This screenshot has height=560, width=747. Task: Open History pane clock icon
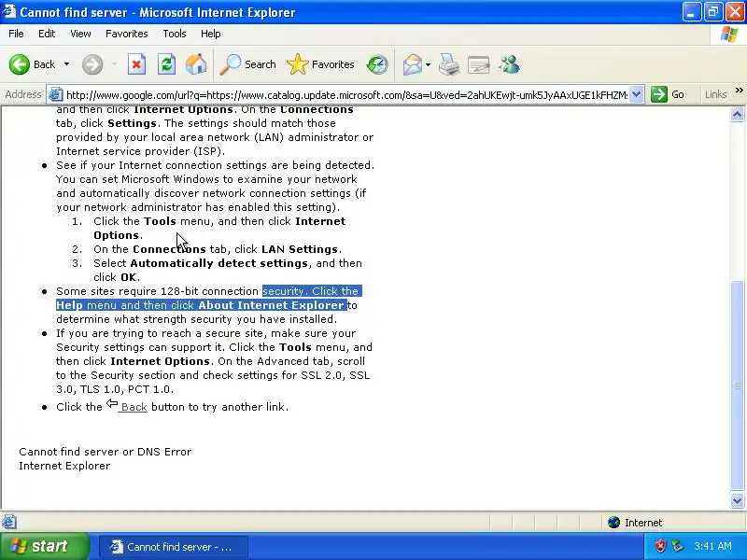pos(377,64)
